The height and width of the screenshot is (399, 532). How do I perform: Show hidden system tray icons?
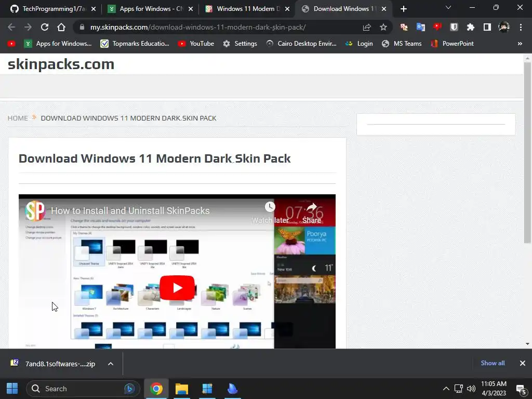point(446,389)
